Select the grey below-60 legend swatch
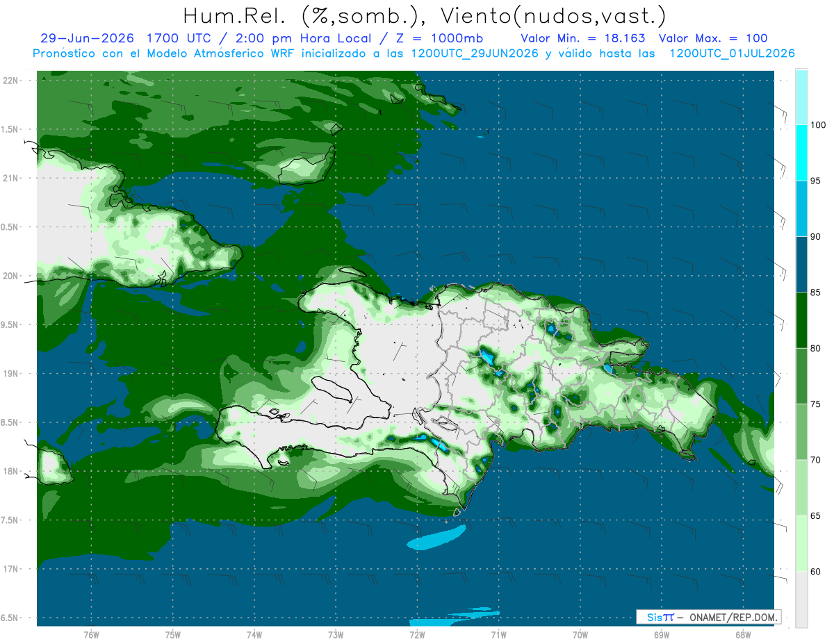The image size is (834, 644). coord(801,600)
